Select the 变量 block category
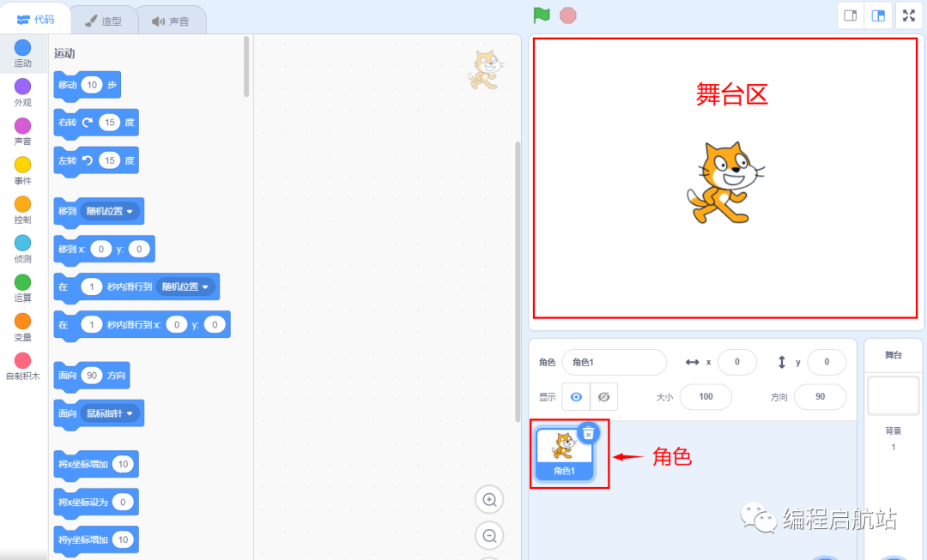Viewport: 927px width, 560px height. [x=22, y=328]
